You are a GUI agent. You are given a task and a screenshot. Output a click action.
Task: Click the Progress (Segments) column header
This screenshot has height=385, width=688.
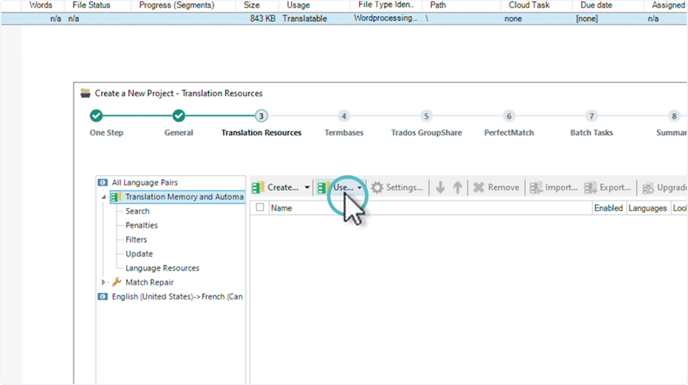177,5
